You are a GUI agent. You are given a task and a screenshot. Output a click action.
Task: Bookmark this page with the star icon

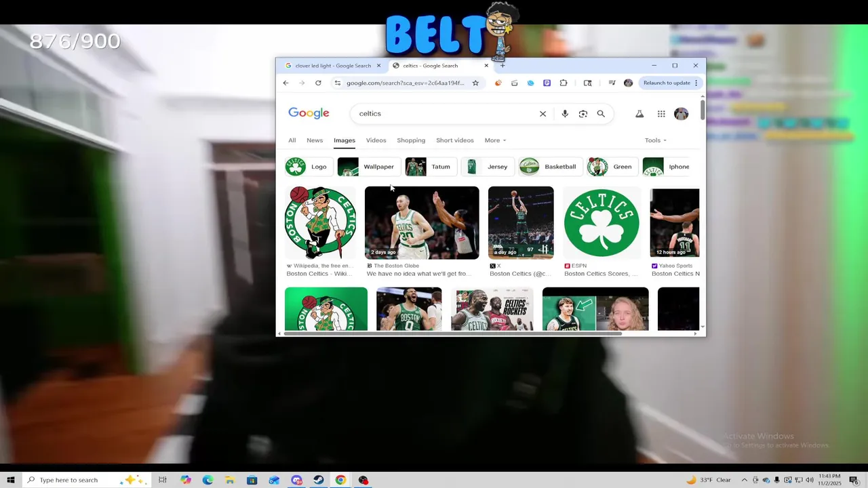click(475, 83)
